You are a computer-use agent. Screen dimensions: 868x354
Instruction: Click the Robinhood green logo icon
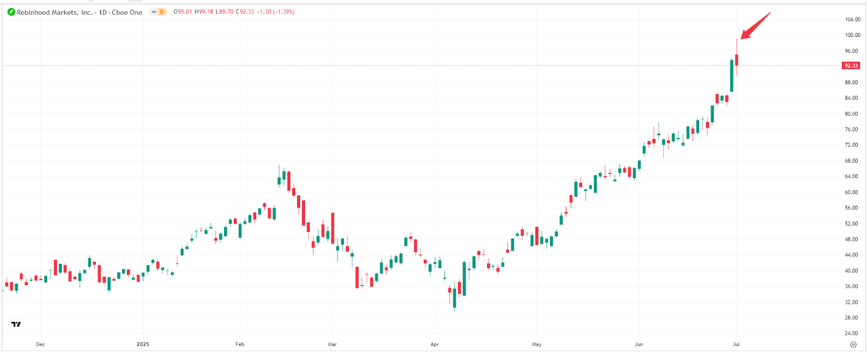click(10, 12)
